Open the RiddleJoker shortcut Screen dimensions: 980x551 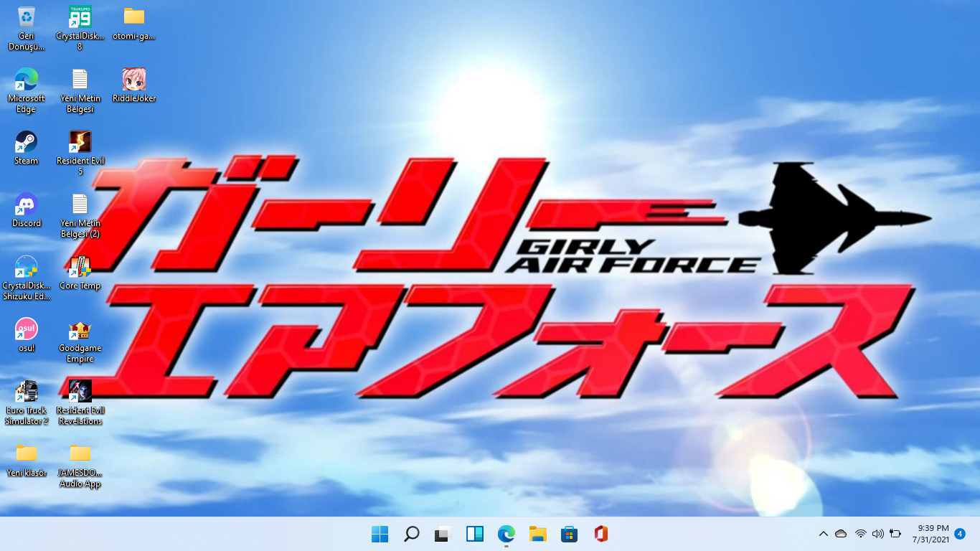[133, 79]
